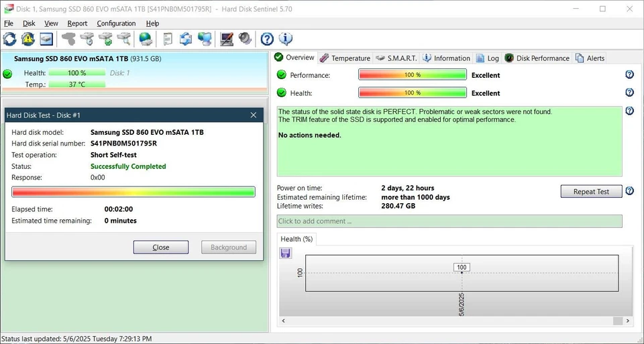This screenshot has width=644, height=344.
Task: Open the Configuration menu
Action: (116, 23)
